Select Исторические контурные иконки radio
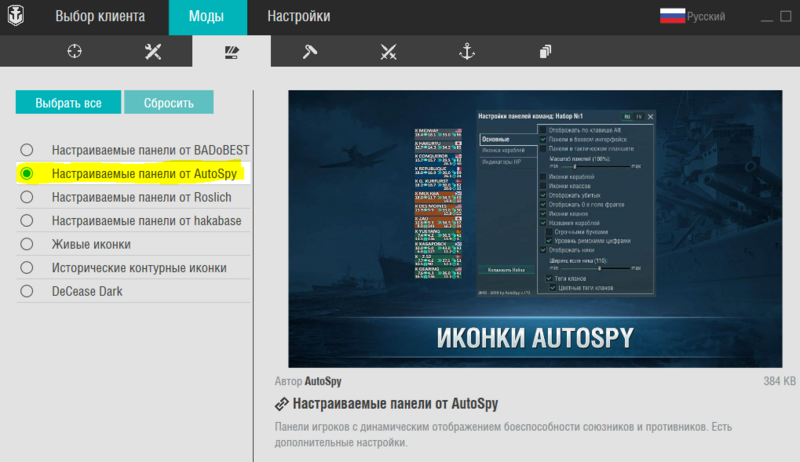The height and width of the screenshot is (462, 800). point(27,268)
